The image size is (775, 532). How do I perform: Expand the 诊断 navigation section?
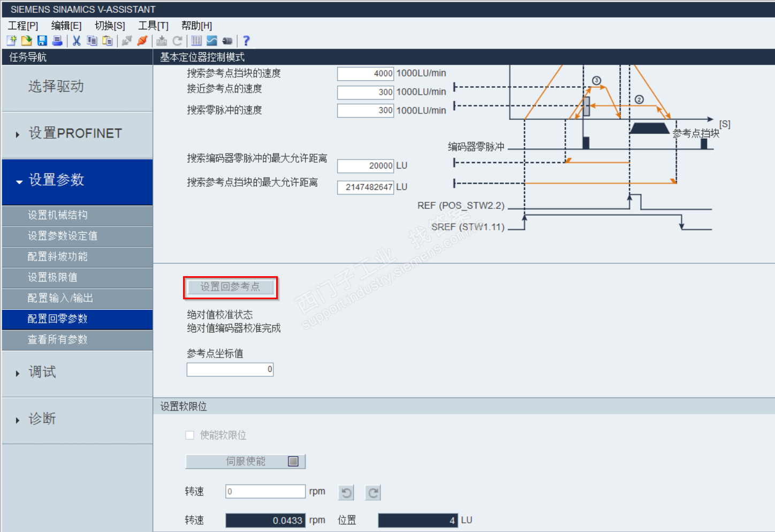(x=77, y=420)
